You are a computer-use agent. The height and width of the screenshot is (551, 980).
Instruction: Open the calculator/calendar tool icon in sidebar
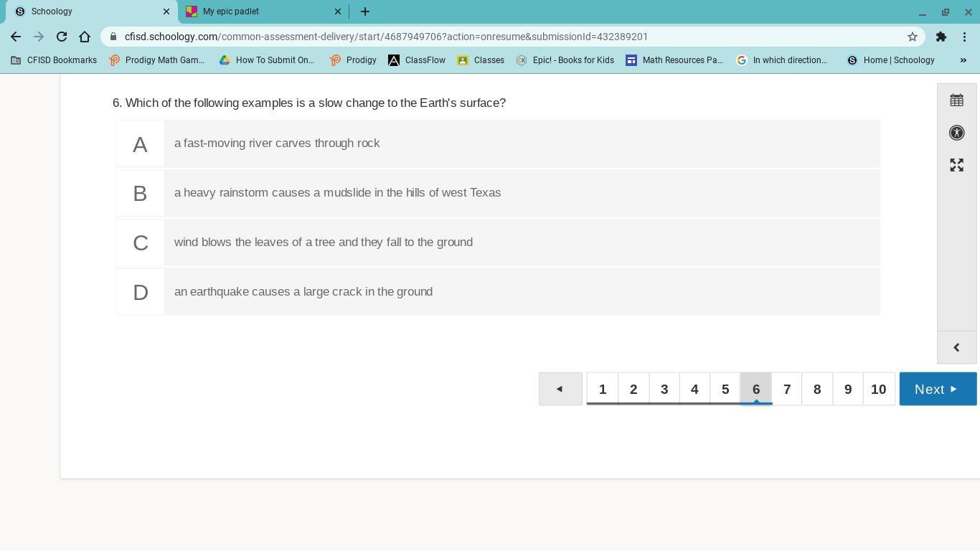pyautogui.click(x=956, y=100)
